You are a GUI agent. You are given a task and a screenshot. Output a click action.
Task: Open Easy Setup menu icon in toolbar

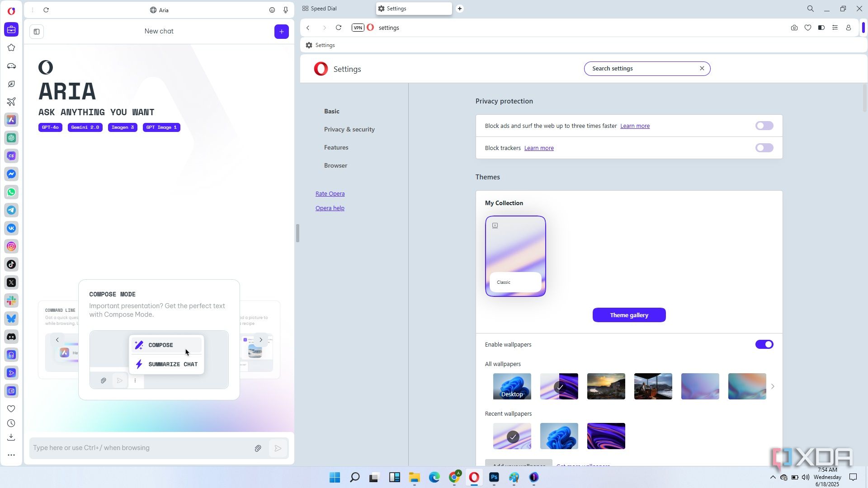point(835,28)
